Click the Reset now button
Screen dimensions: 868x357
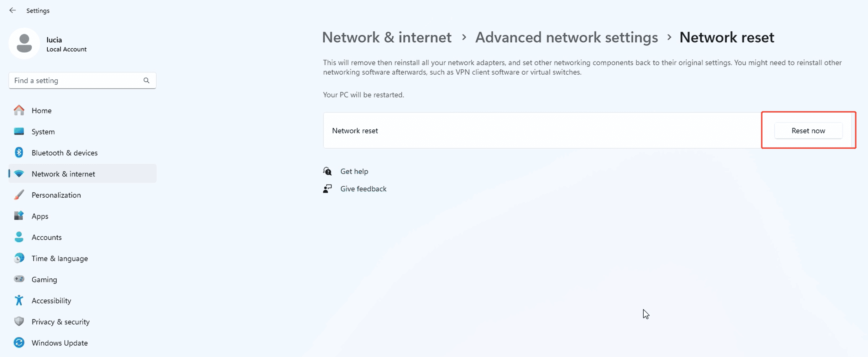tap(808, 130)
